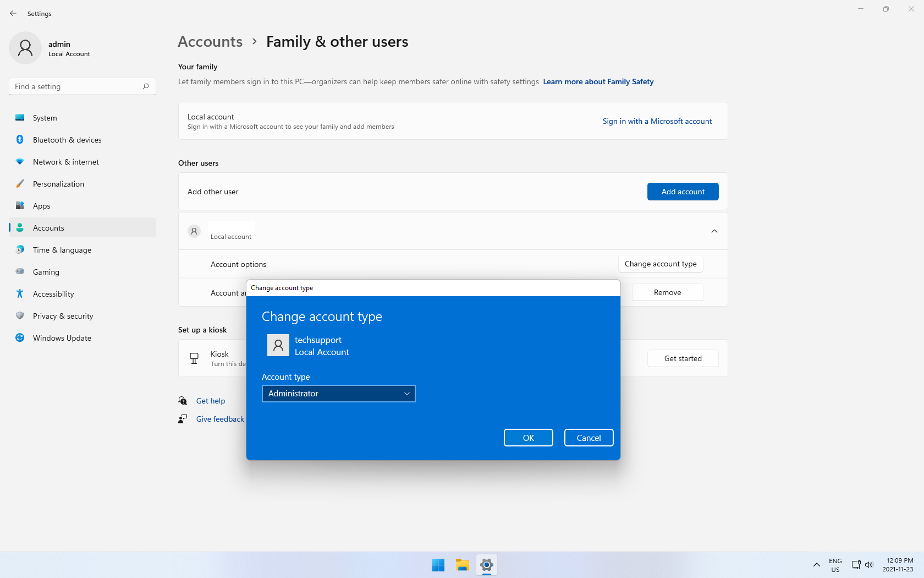Click the admin profile avatar
This screenshot has width=924, height=578.
click(25, 48)
